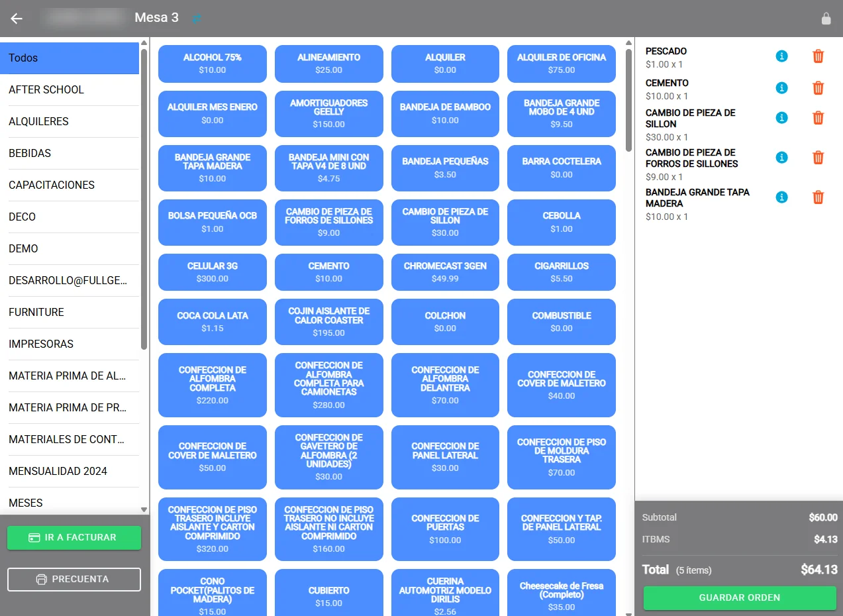Delete the CAMBIO DE PIEZA DE SILLON line
This screenshot has width=843, height=616.
[x=818, y=118]
